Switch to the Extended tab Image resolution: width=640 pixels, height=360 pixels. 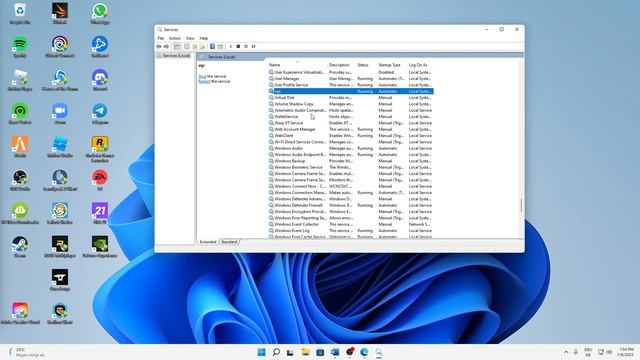point(208,242)
